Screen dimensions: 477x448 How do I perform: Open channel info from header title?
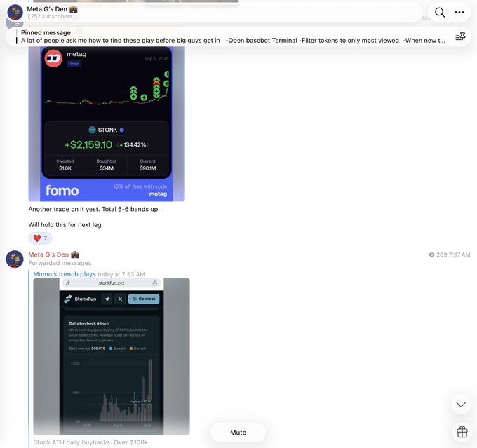[x=52, y=9]
